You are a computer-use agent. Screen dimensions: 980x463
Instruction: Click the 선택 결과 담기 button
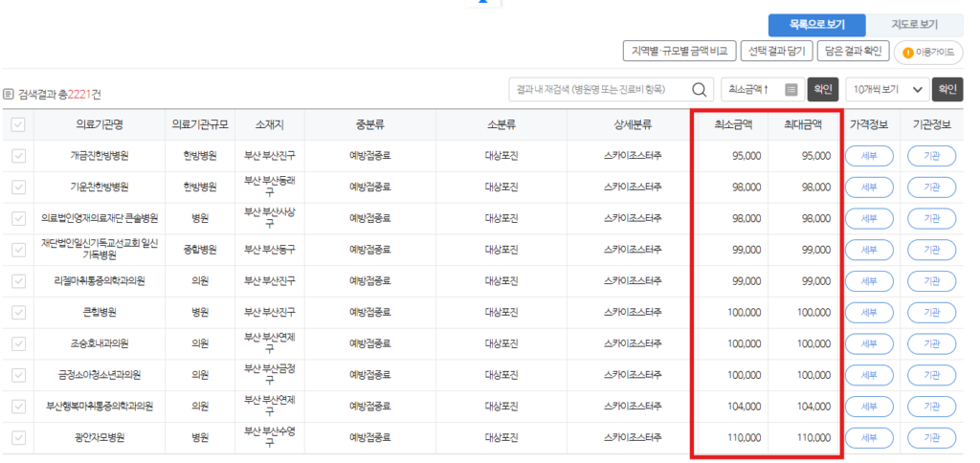777,52
